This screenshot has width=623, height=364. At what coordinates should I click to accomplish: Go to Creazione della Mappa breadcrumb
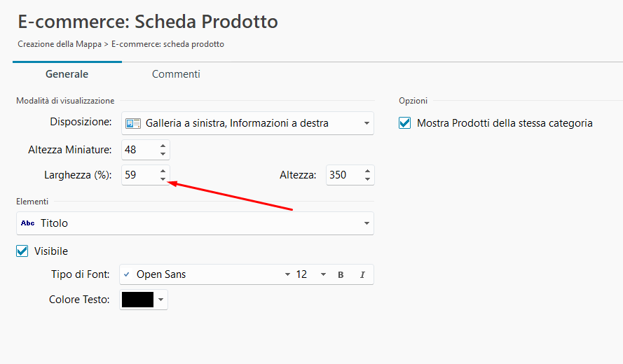(x=59, y=44)
